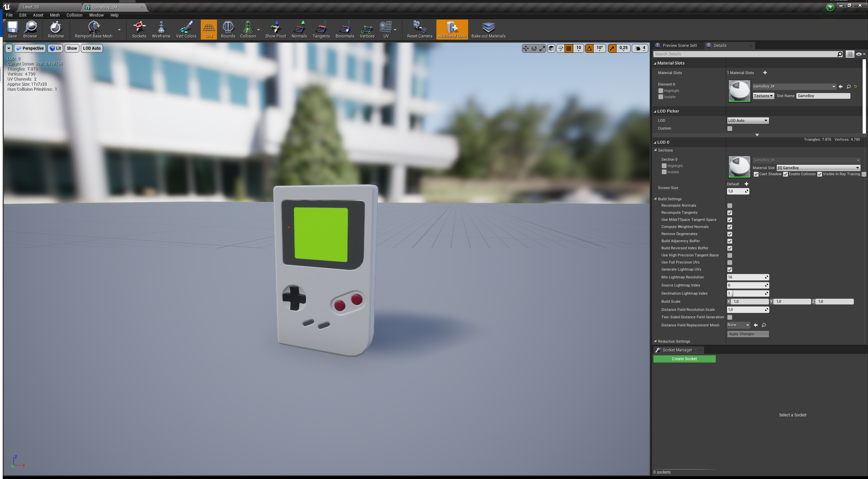Open LOD Auto dropdown in LOD Picker
This screenshot has width=868, height=479.
click(748, 120)
